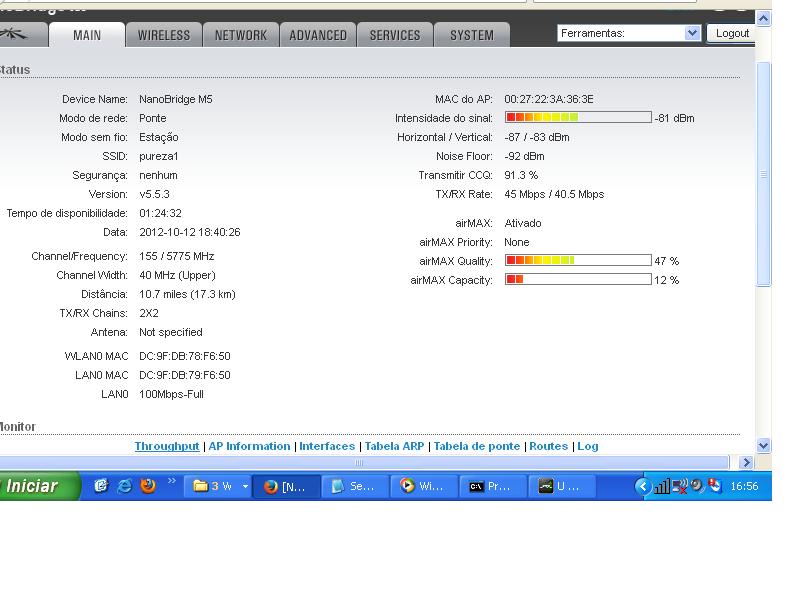Switch to the 'Se...' taskbar window
800x600 pixels.
coord(356,486)
